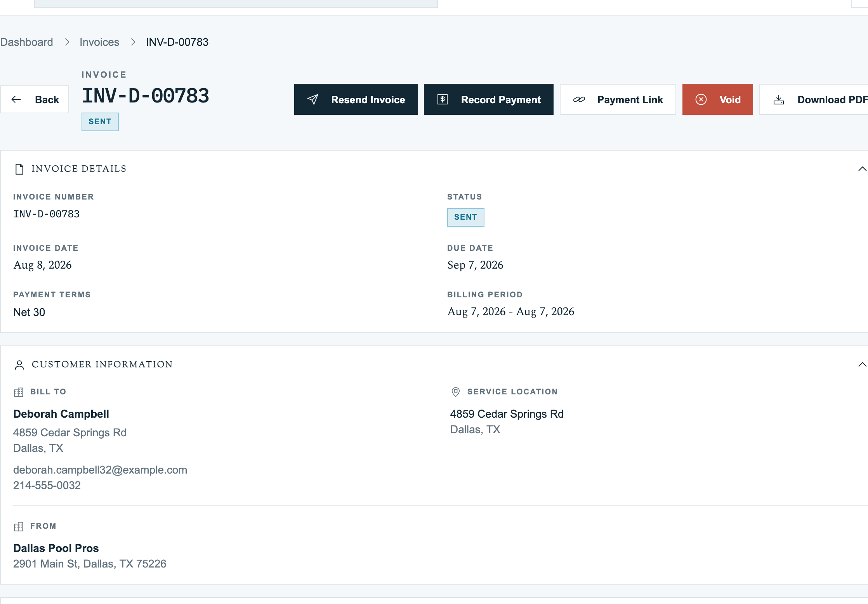Image resolution: width=868 pixels, height=604 pixels.
Task: Click the Resend Invoice button text
Action: (x=368, y=100)
